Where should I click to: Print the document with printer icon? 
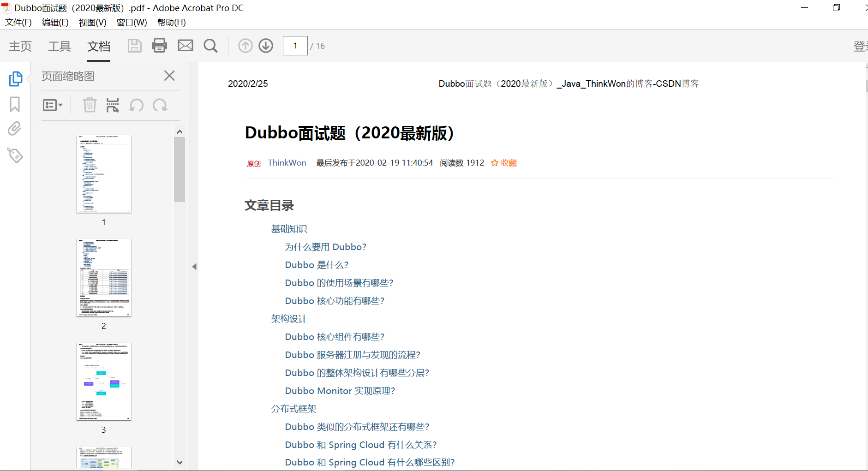(x=160, y=46)
